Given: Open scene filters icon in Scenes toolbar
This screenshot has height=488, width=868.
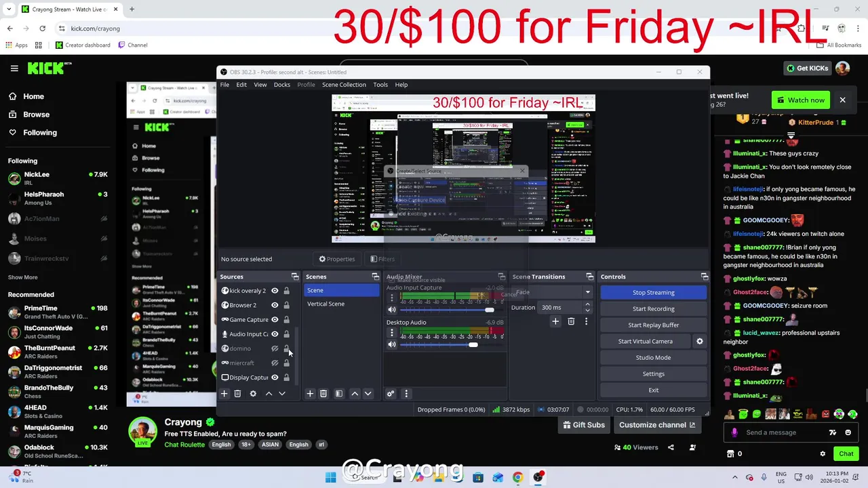Looking at the screenshot, I should click(339, 393).
